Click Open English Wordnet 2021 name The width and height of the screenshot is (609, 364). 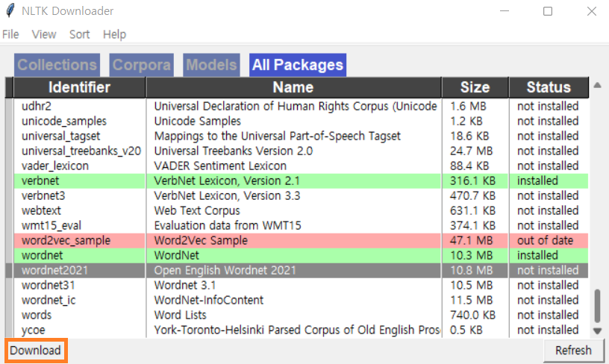(x=225, y=271)
